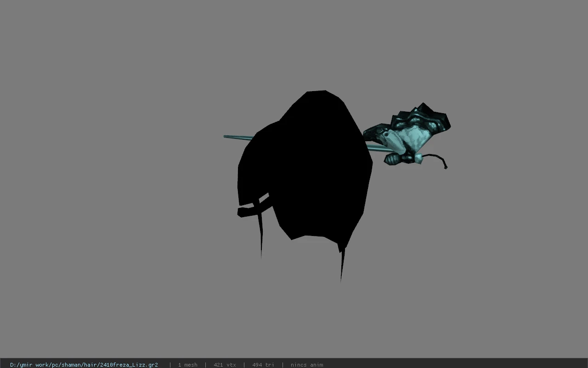Click the hairpin rod's left tip
The height and width of the screenshot is (368, 588).
click(226, 136)
